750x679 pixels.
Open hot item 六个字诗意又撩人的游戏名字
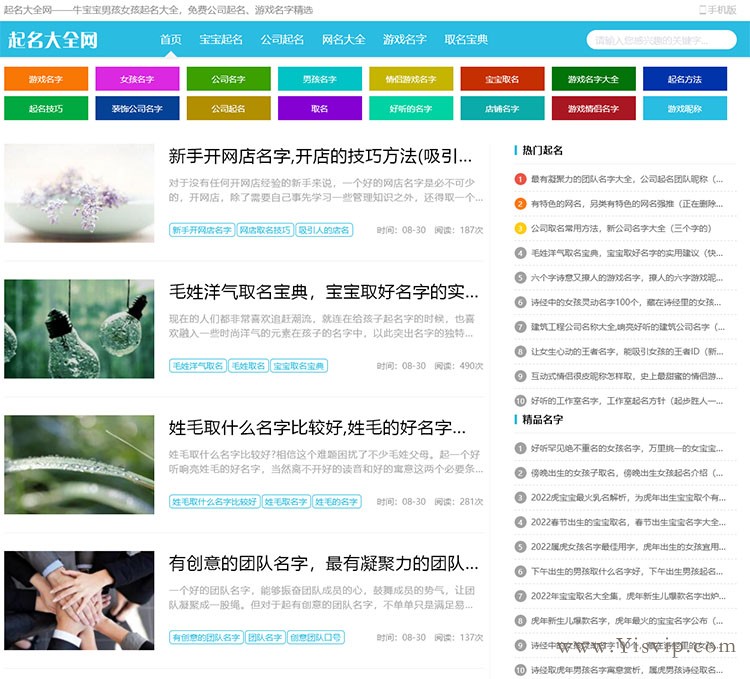coord(627,278)
